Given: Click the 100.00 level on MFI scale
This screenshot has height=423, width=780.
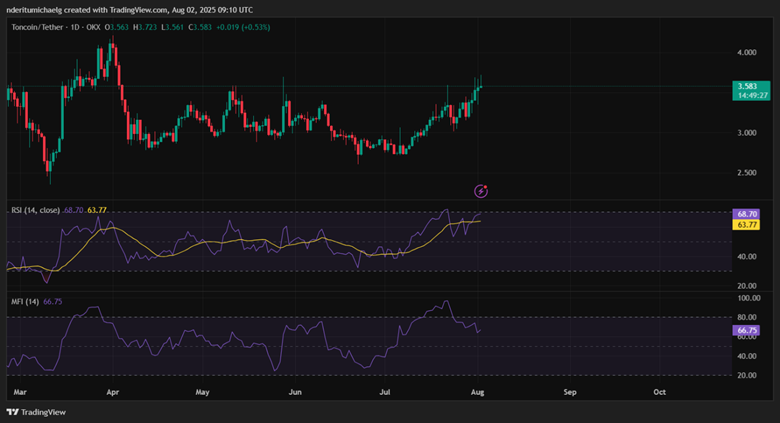Looking at the screenshot, I should click(748, 298).
